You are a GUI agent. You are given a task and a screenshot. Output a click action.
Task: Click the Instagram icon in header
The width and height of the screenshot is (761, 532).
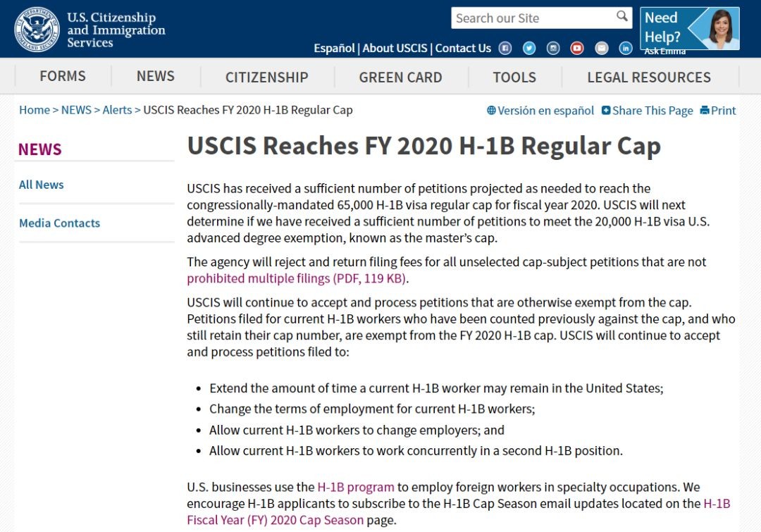pos(554,48)
